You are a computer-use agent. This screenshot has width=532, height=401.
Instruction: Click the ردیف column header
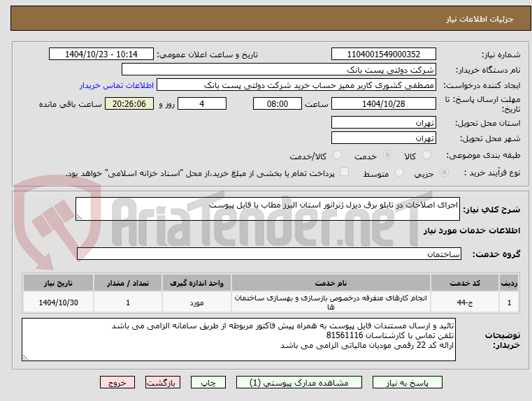coord(509,283)
